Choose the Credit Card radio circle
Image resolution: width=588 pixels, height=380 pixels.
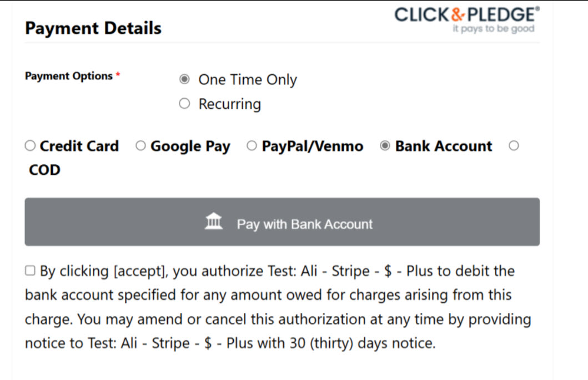click(x=30, y=146)
